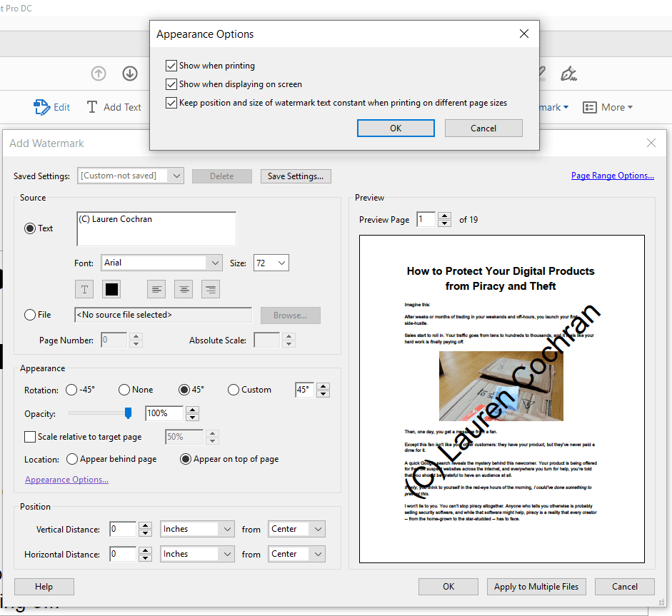Toggle Show when displaying on screen
This screenshot has width=672, height=616.
[171, 84]
